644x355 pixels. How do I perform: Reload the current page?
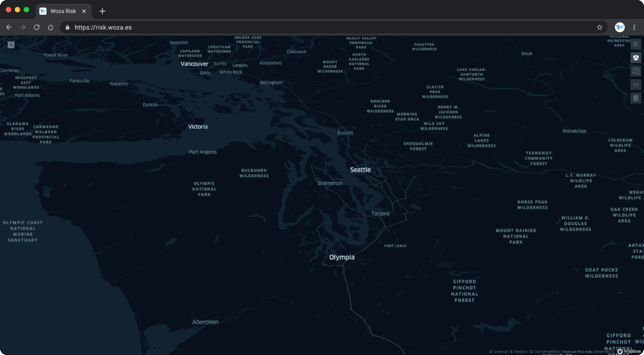[x=36, y=27]
